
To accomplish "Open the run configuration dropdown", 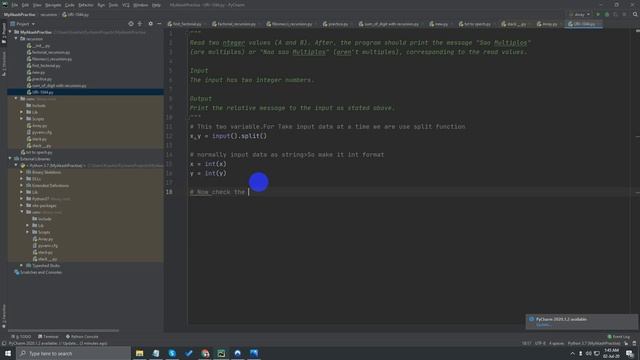I will tap(580, 15).
